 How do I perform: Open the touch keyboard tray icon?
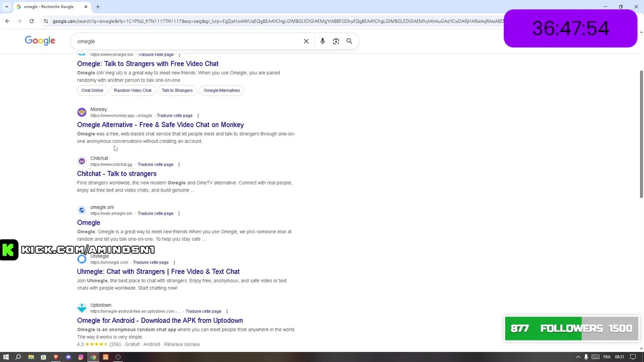click(x=596, y=357)
